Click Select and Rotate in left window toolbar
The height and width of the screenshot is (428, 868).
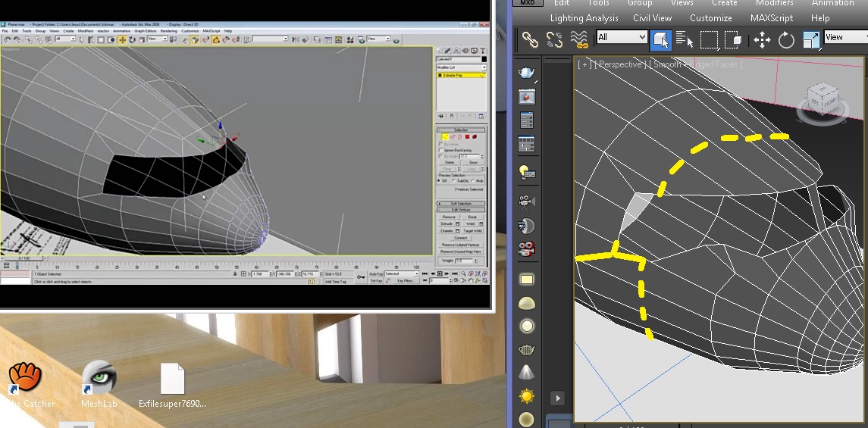[x=133, y=40]
